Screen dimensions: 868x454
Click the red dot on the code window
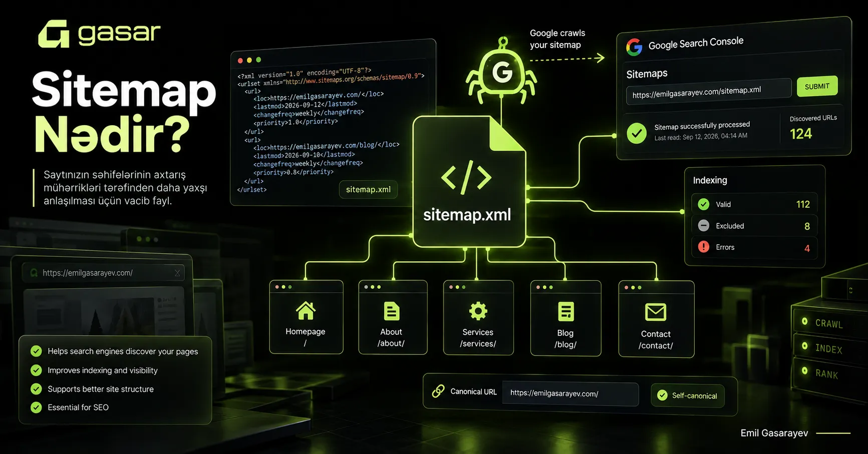(x=240, y=61)
